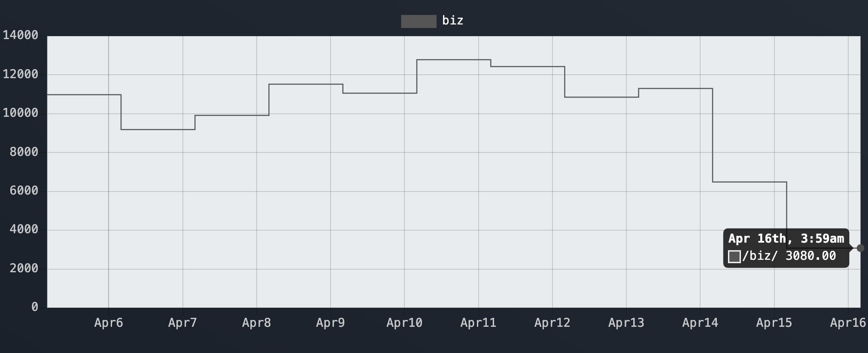
Task: Click the Apr11 x-axis label
Action: pos(478,323)
